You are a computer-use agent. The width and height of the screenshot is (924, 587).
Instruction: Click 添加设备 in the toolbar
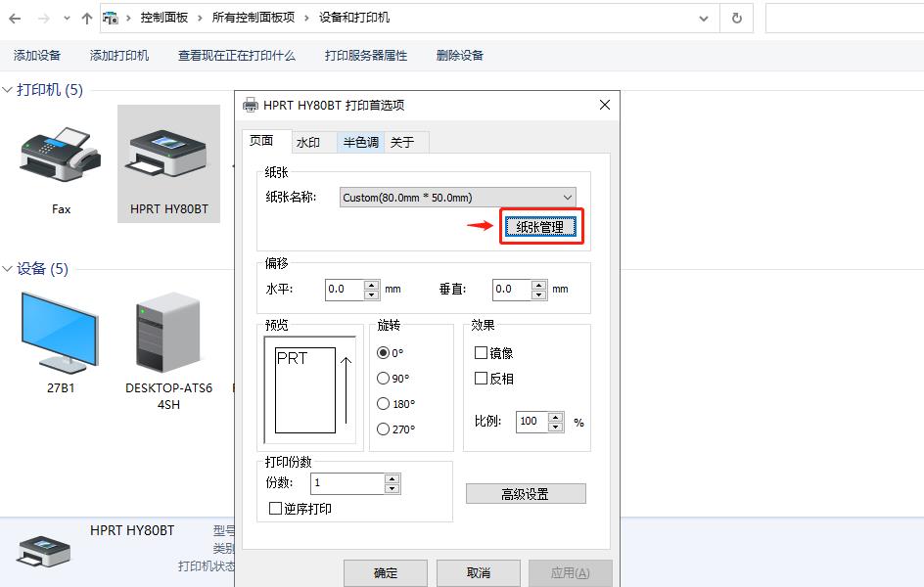(x=37, y=56)
